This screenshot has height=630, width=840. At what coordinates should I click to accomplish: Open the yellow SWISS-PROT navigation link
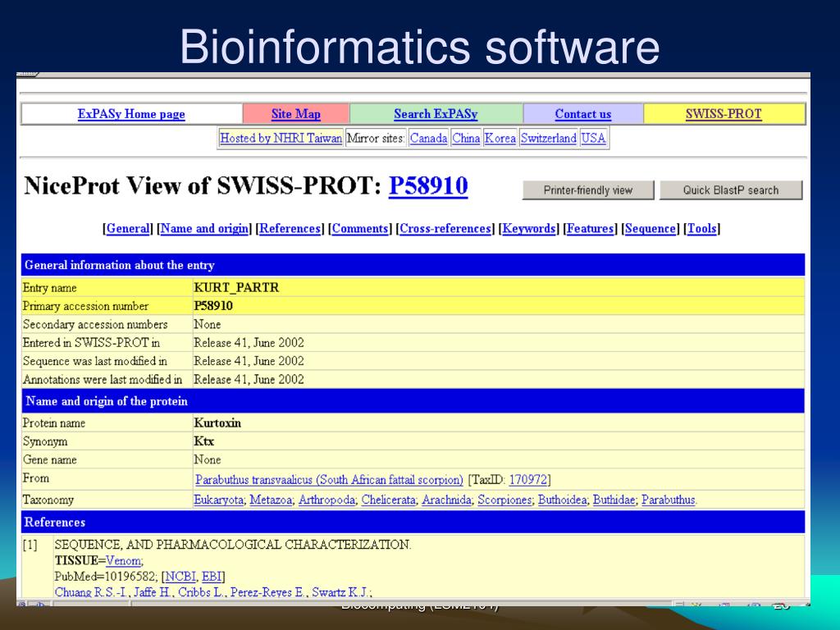pyautogui.click(x=724, y=114)
